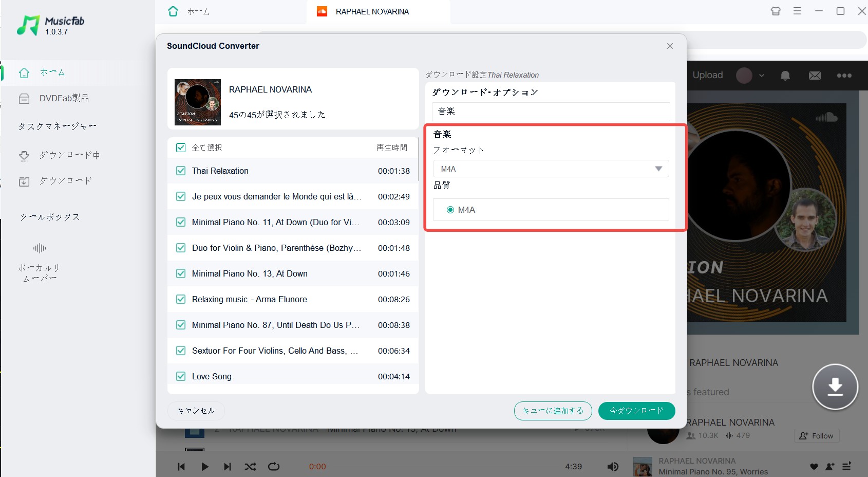This screenshot has width=868, height=477.
Task: Click the キャンセル button
Action: 196,411
